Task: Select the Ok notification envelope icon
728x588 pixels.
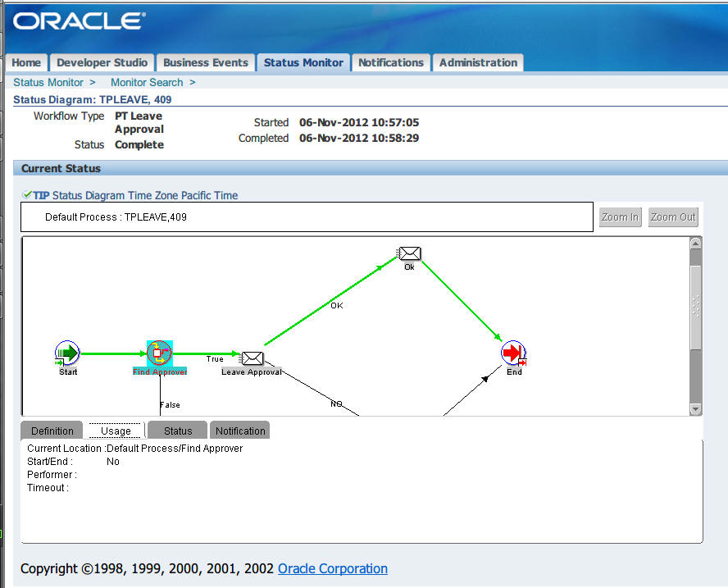Action: [x=409, y=253]
